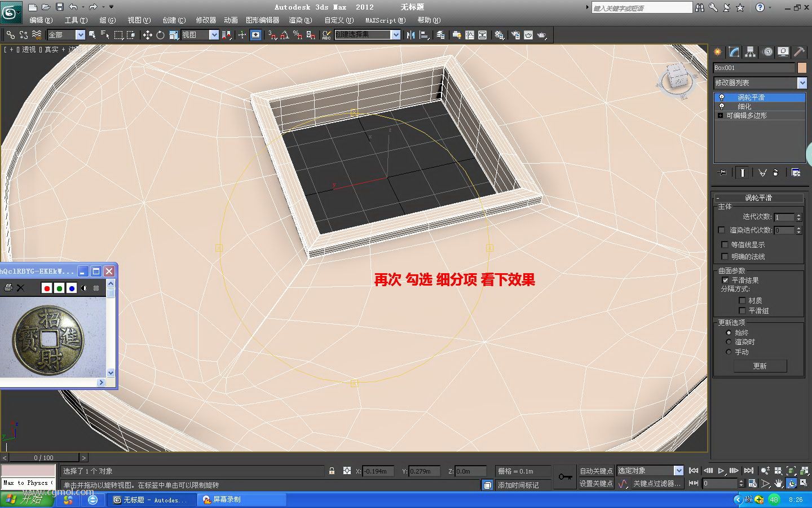Image resolution: width=812 pixels, height=508 pixels.
Task: Open the Display panel tab
Action: 783,52
